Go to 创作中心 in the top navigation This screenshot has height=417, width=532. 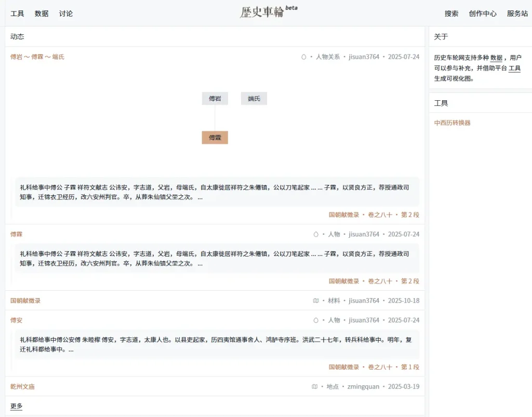[x=483, y=14]
